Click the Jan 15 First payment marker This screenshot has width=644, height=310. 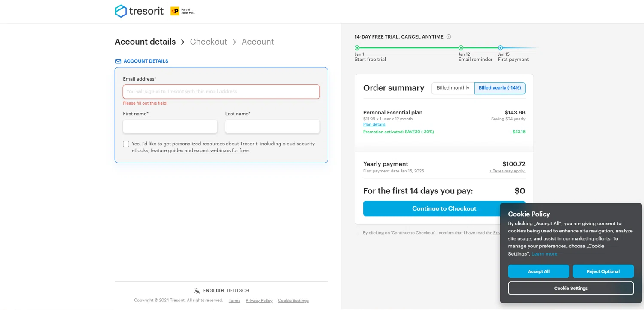501,48
